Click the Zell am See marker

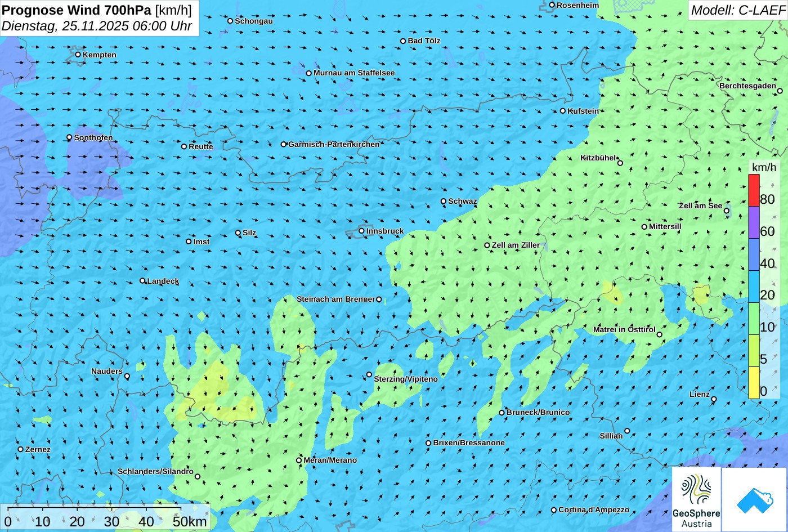(x=727, y=211)
